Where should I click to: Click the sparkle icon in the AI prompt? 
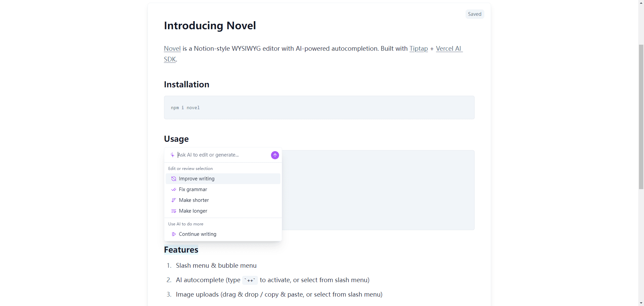pyautogui.click(x=172, y=155)
